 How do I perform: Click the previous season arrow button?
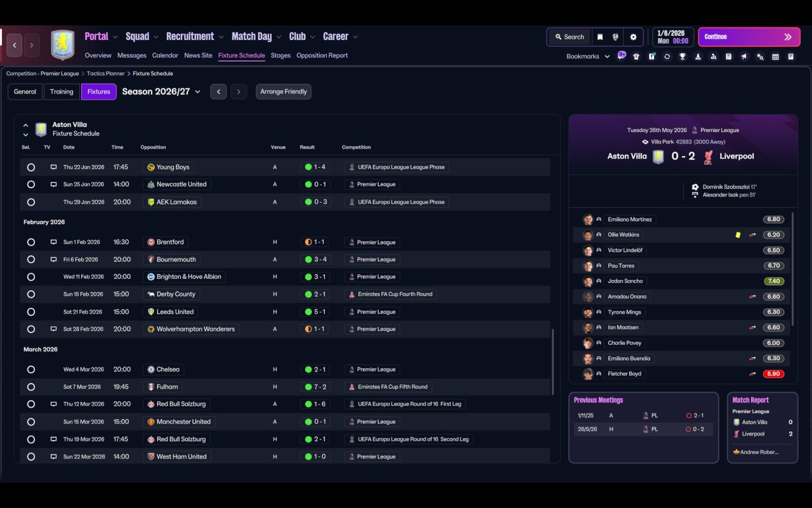pos(218,91)
